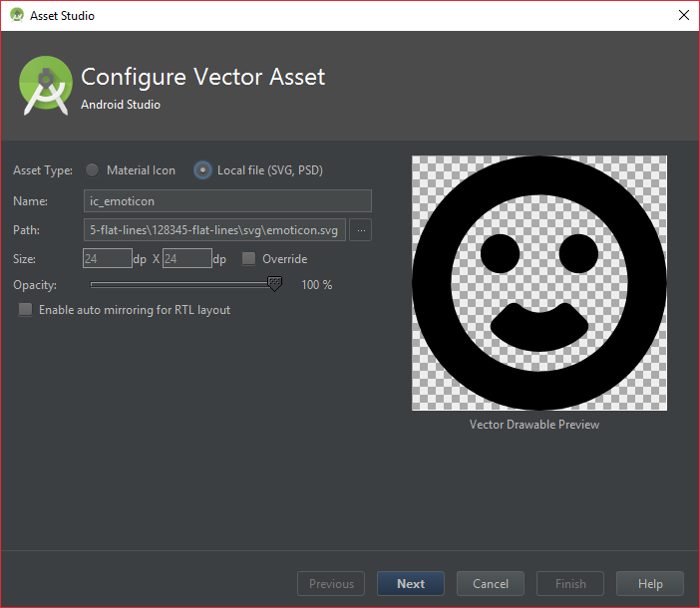Select Local file (SVG, PSD) option
700x608 pixels.
[202, 170]
